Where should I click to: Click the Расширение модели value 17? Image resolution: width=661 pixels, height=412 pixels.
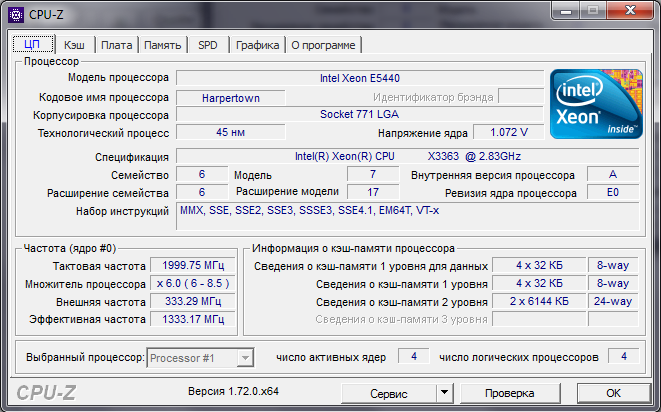373,192
